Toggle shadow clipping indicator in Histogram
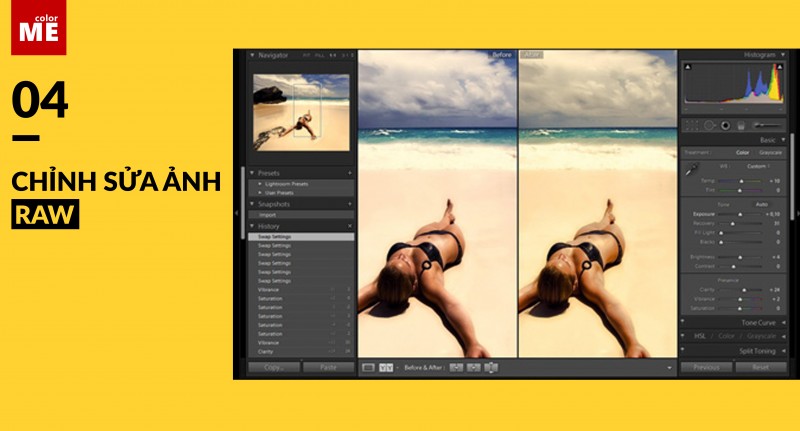 (x=687, y=67)
